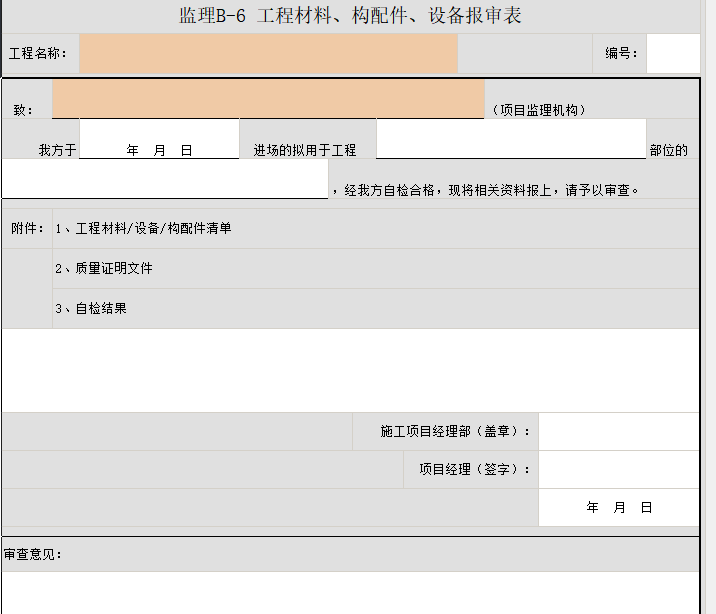Click the 进场的拟用于工程 text
This screenshot has width=716, height=614.
point(305,150)
